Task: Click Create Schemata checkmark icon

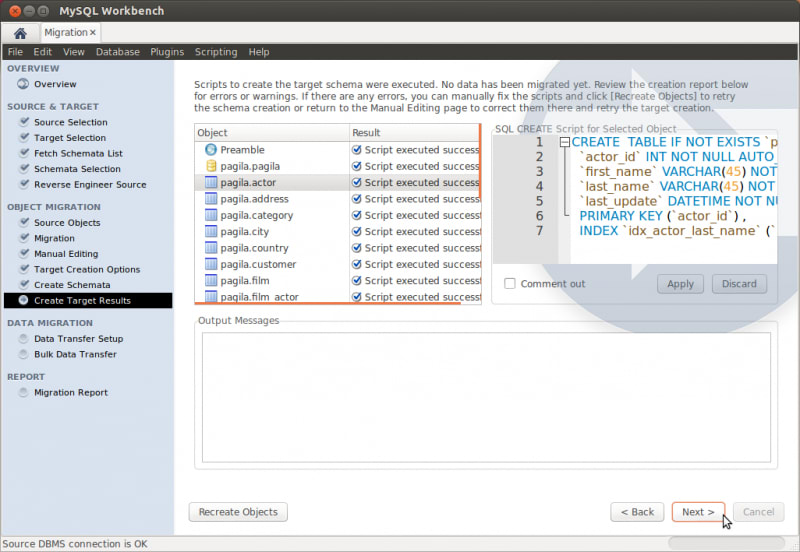Action: coord(24,285)
